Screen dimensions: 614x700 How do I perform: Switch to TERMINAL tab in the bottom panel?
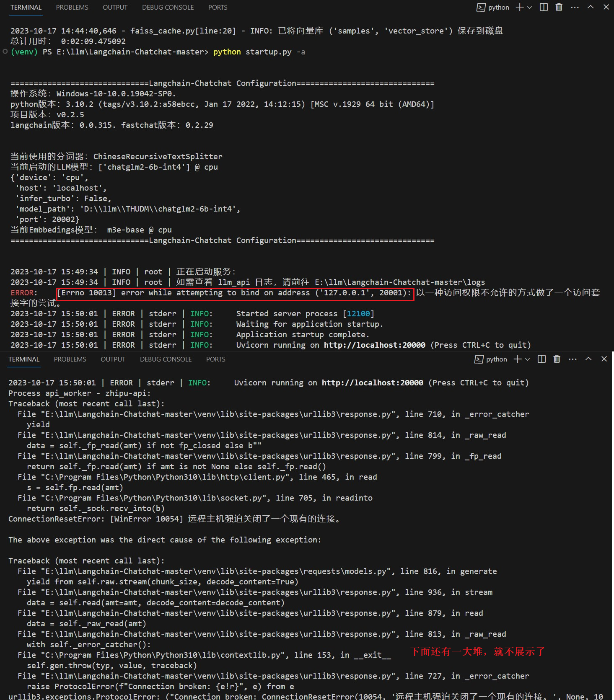point(24,359)
